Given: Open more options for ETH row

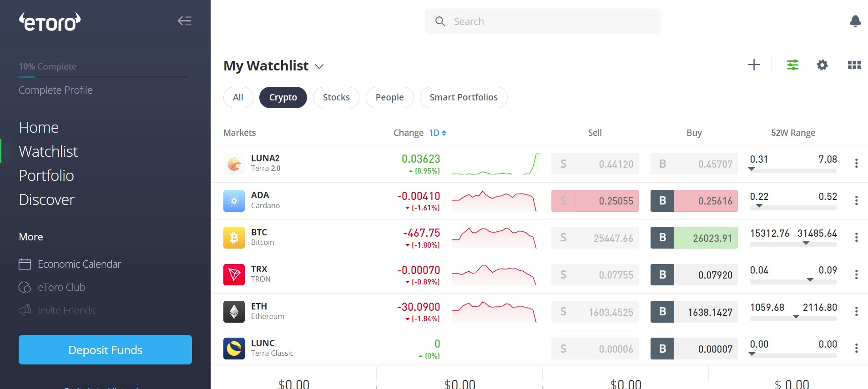Looking at the screenshot, I should pos(856,311).
